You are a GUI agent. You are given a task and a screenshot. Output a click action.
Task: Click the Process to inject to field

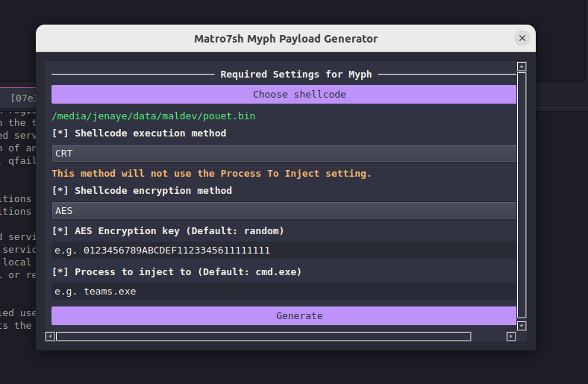pyautogui.click(x=284, y=291)
